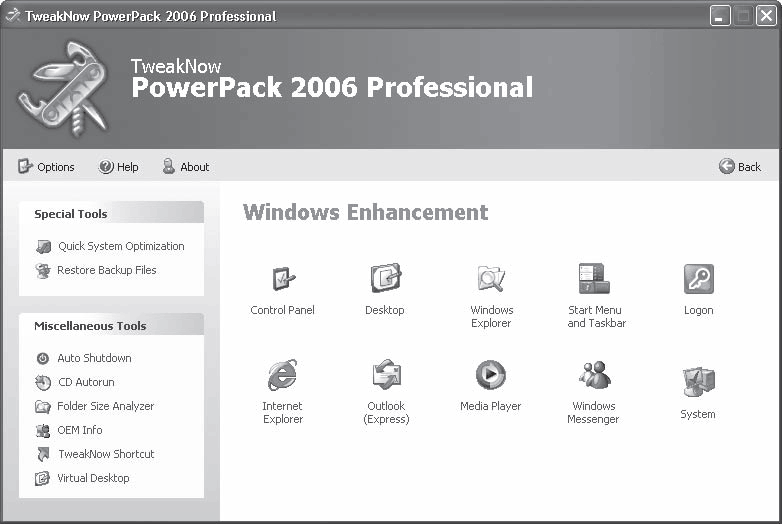This screenshot has height=524, width=782.
Task: Click the Media Player label text
Action: coord(490,406)
